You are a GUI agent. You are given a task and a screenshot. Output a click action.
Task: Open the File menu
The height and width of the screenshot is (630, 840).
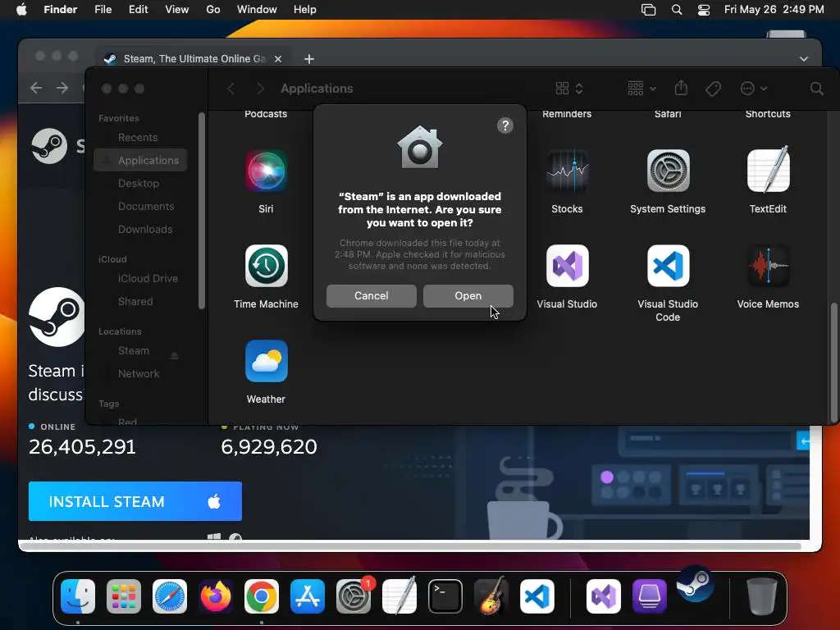pos(103,9)
